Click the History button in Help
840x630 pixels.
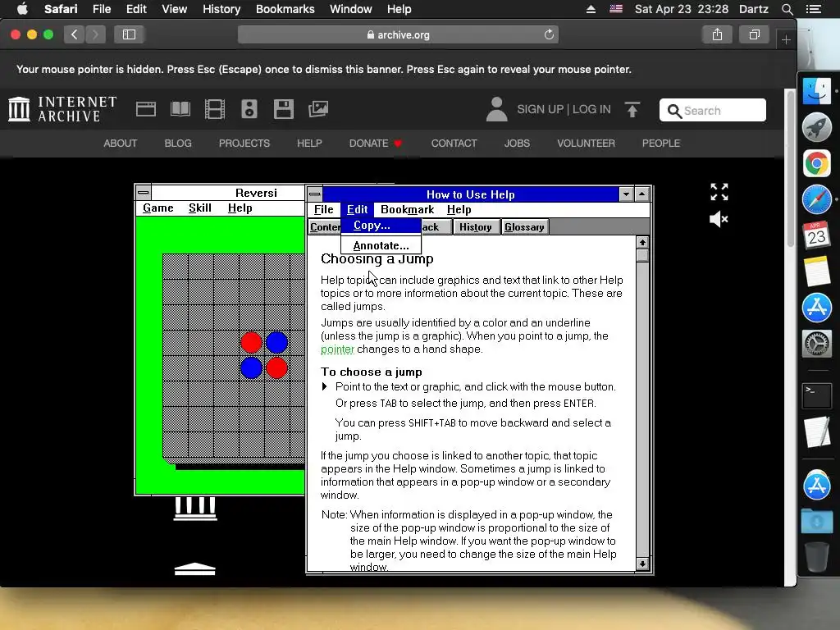pyautogui.click(x=475, y=227)
